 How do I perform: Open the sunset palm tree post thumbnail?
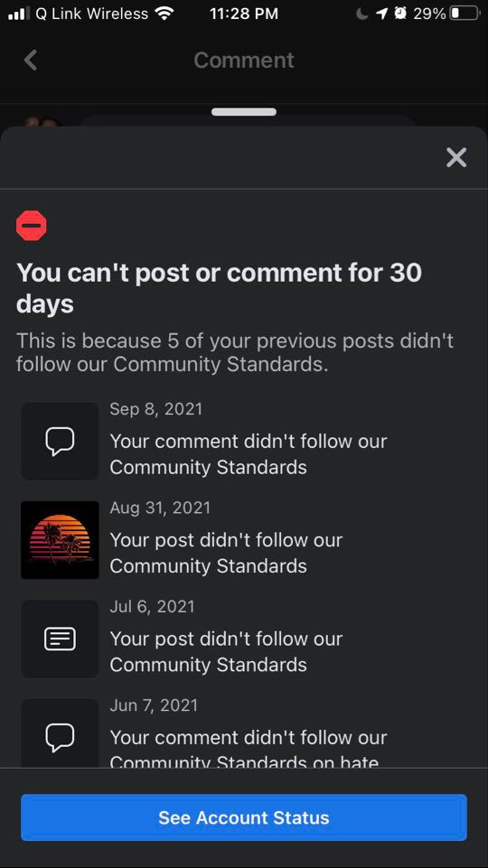tap(60, 540)
